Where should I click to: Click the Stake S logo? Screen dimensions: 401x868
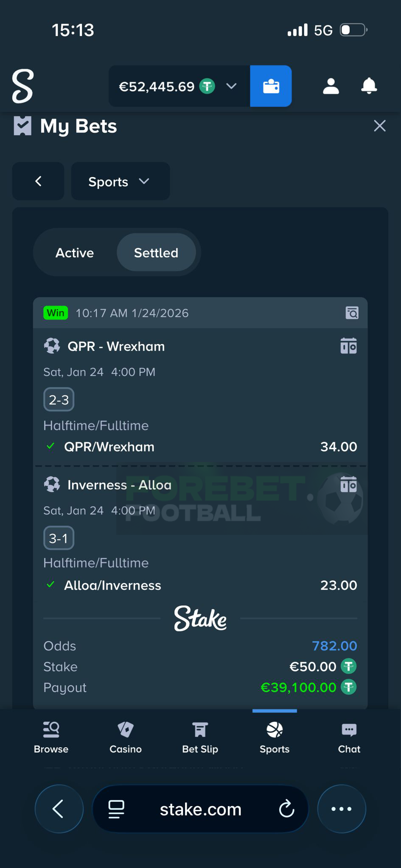(x=22, y=86)
